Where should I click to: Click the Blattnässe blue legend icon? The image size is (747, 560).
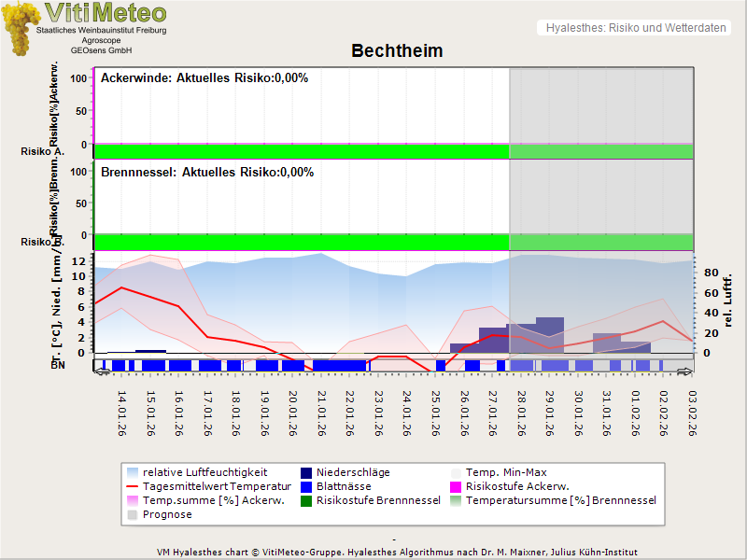307,486
